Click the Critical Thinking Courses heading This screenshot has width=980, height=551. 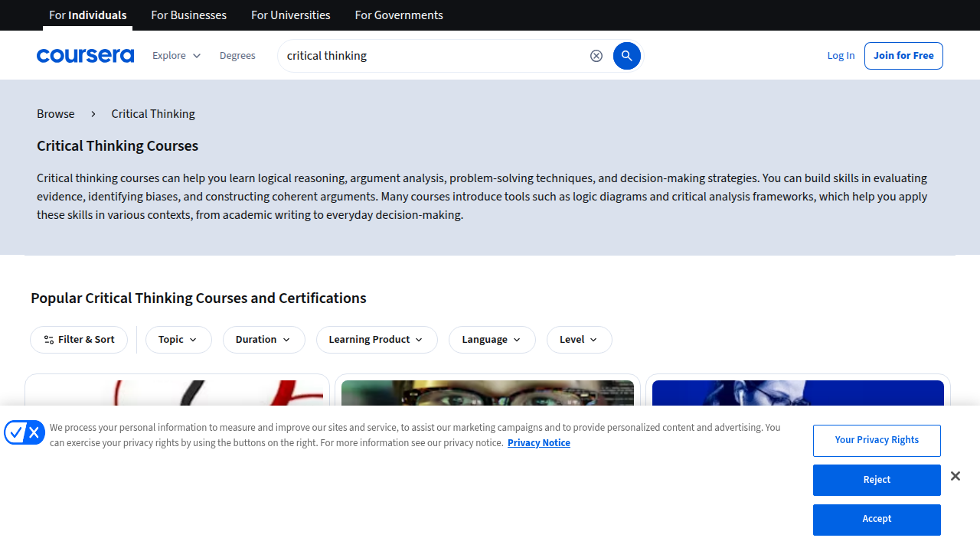pyautogui.click(x=117, y=146)
